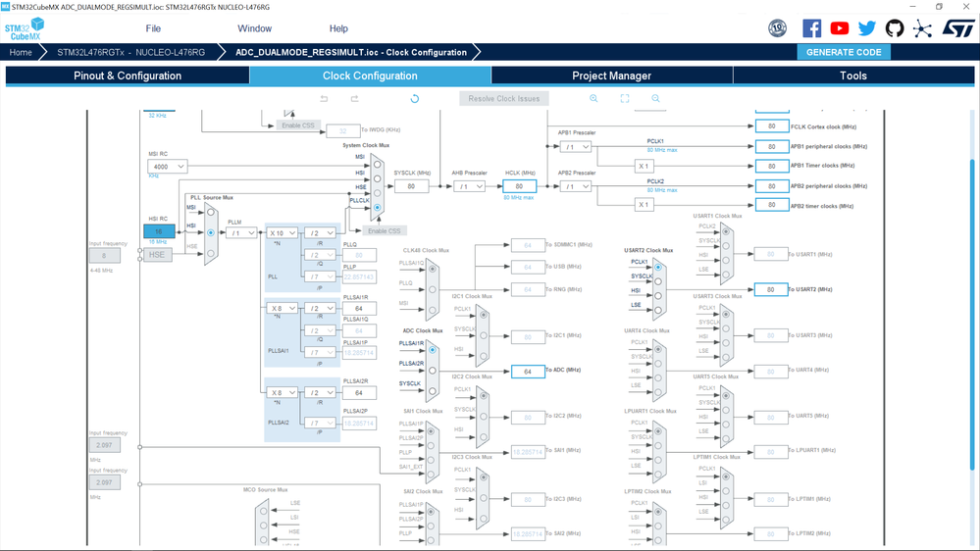Open the GitHub icon link
The width and height of the screenshot is (980, 551).
pos(895,28)
